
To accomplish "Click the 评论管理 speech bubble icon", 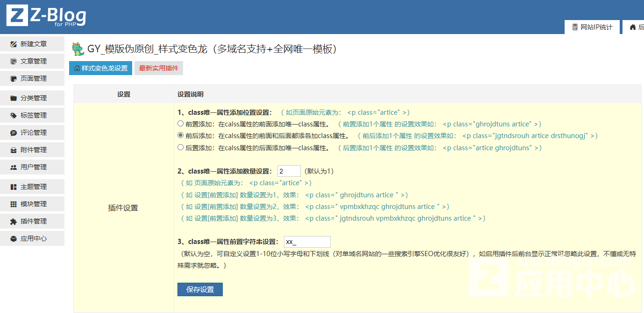I will [x=14, y=133].
